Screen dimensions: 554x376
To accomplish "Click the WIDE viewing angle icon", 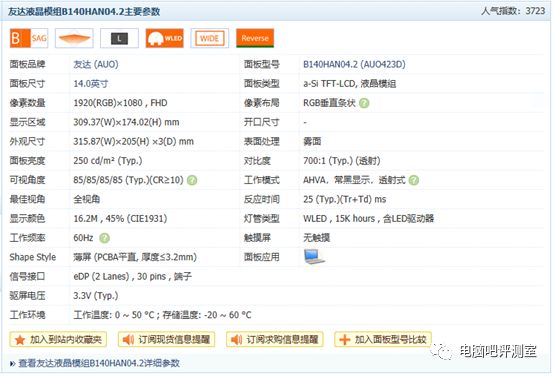I will click(x=210, y=38).
